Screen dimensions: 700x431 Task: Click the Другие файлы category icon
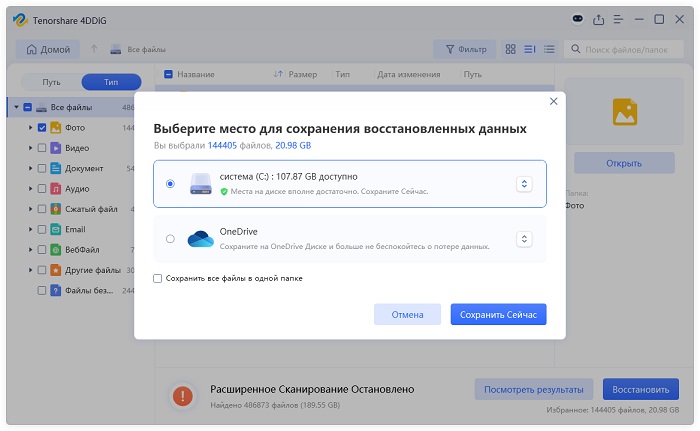[55, 270]
